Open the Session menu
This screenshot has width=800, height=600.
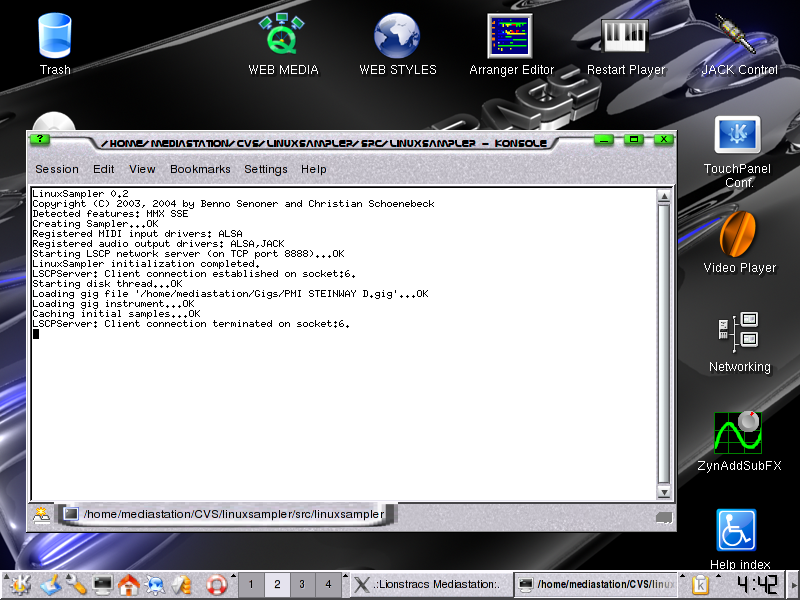57,169
